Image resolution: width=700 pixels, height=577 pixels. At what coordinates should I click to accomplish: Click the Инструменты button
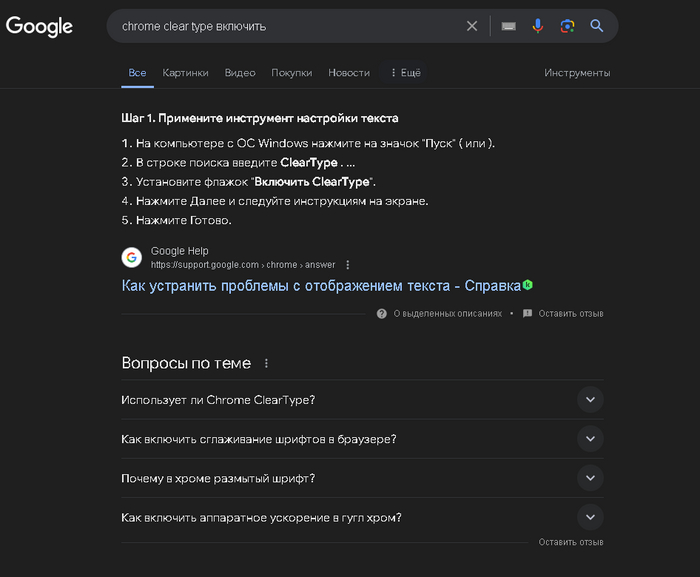pyautogui.click(x=577, y=73)
